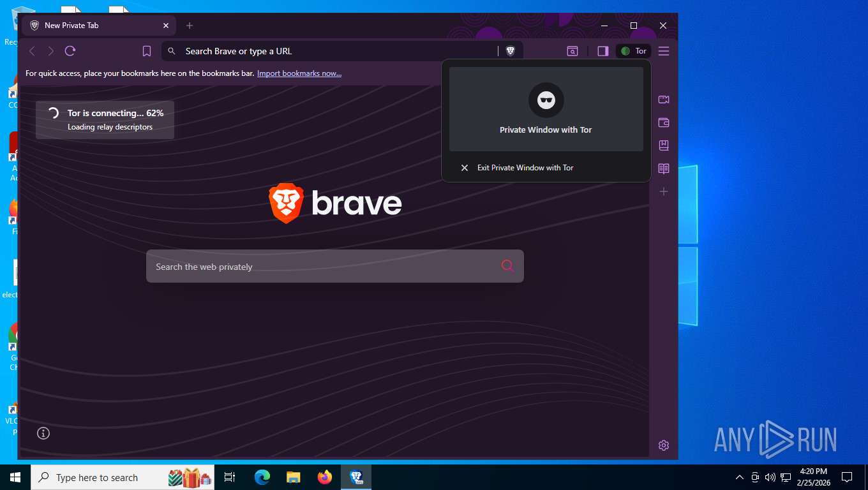The width and height of the screenshot is (868, 490).
Task: Click the Tor is connecting 62% status box
Action: tap(105, 120)
